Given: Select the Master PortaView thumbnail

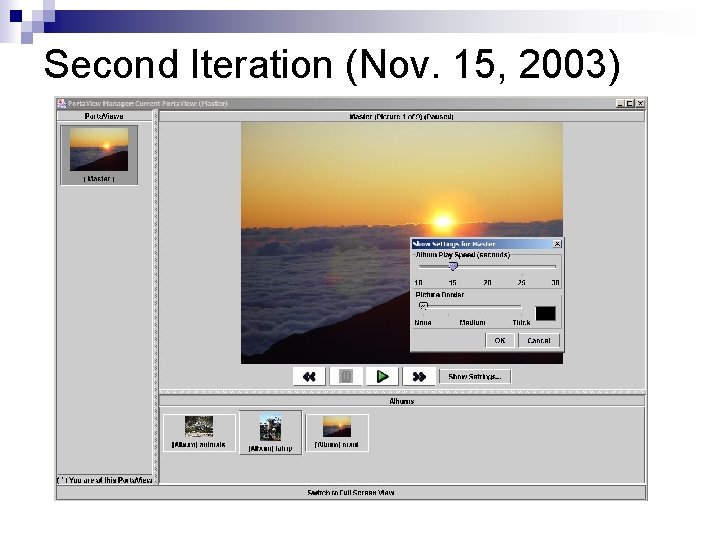Looking at the screenshot, I should 99,155.
